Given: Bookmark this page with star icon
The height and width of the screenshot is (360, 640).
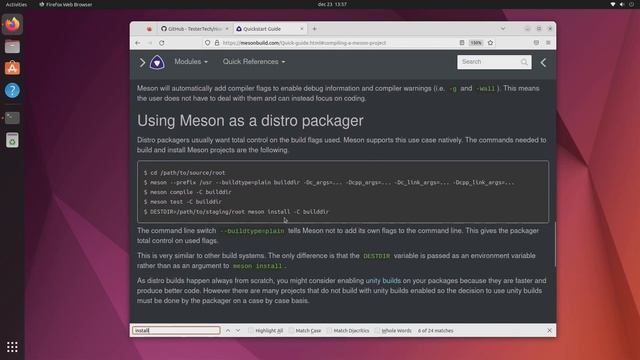Looking at the screenshot, I should click(490, 43).
